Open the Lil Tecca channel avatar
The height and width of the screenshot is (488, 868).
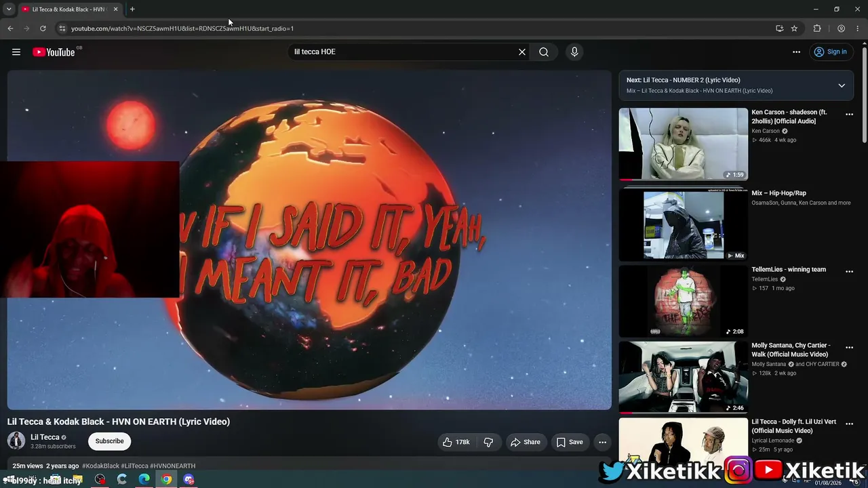[16, 441]
